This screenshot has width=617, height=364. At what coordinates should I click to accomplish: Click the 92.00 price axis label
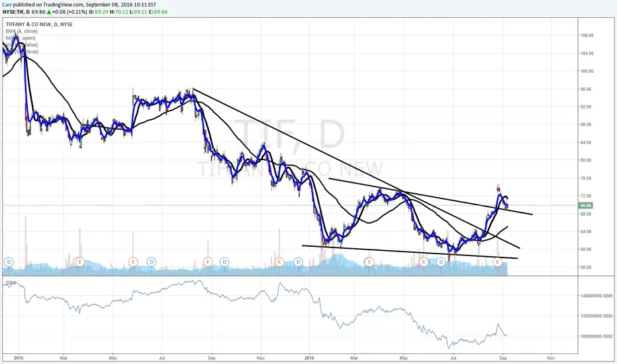585,107
